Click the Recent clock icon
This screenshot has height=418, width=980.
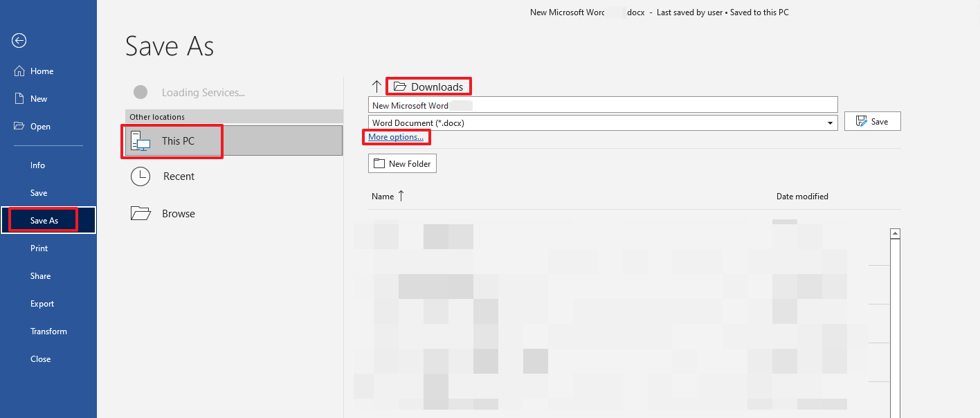[x=140, y=176]
